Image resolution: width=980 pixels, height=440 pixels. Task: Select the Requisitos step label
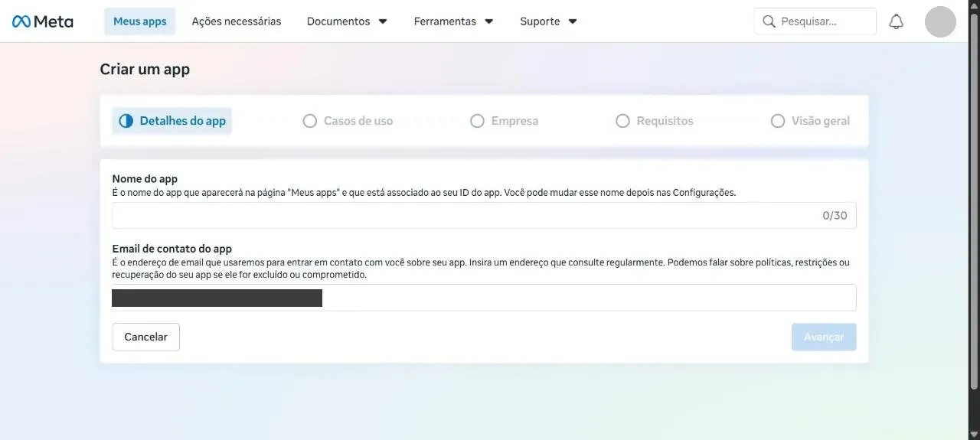click(x=665, y=121)
